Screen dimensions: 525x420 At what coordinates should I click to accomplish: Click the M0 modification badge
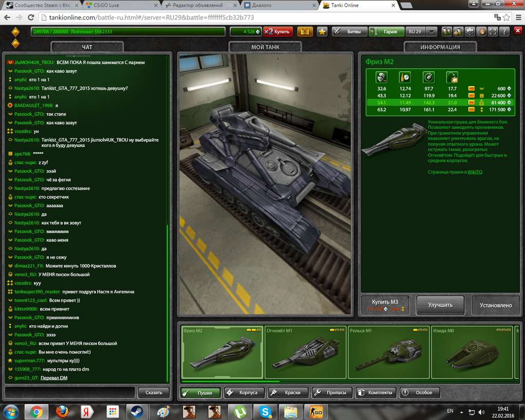[x=472, y=88]
